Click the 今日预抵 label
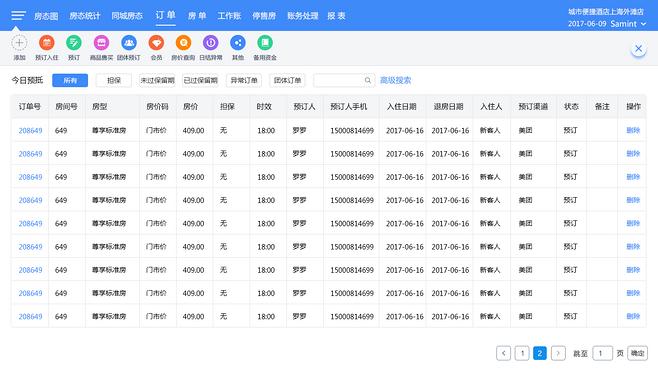The width and height of the screenshot is (658, 372). (27, 80)
